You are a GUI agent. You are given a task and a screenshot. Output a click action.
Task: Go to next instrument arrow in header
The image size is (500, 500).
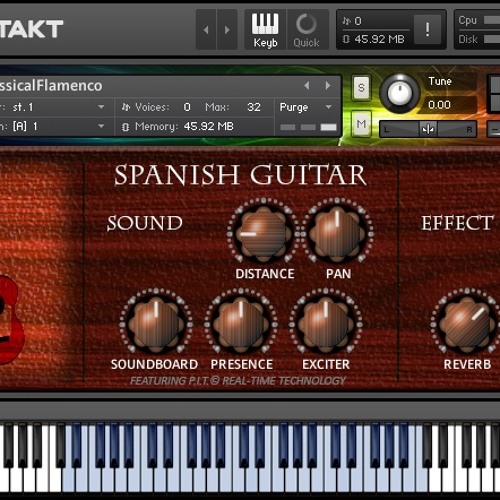227,30
